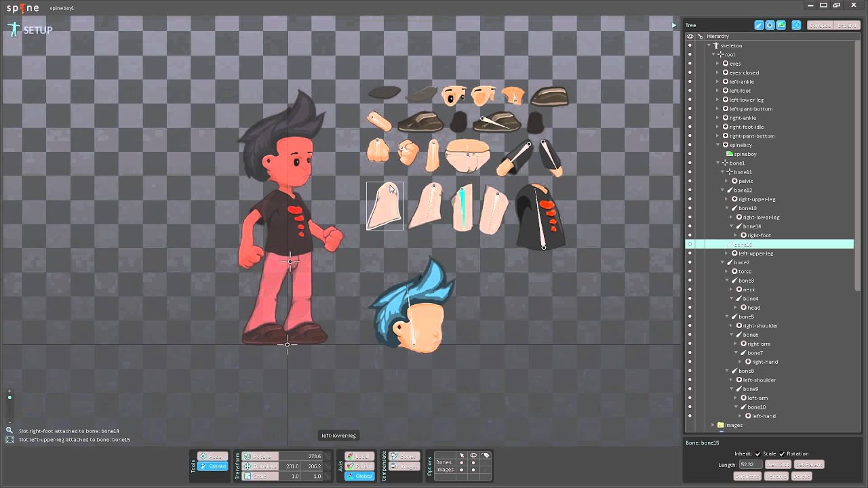
Task: Click the Spine logo
Action: click(22, 8)
